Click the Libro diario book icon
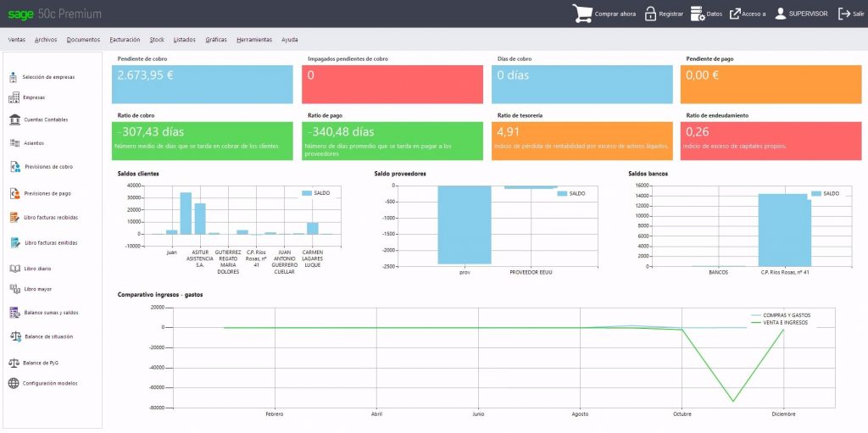Image resolution: width=868 pixels, height=433 pixels. 15,269
